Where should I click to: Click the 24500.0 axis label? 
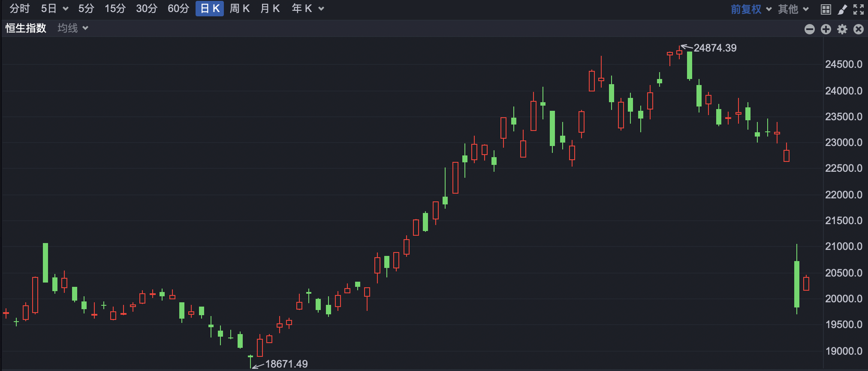tap(844, 64)
